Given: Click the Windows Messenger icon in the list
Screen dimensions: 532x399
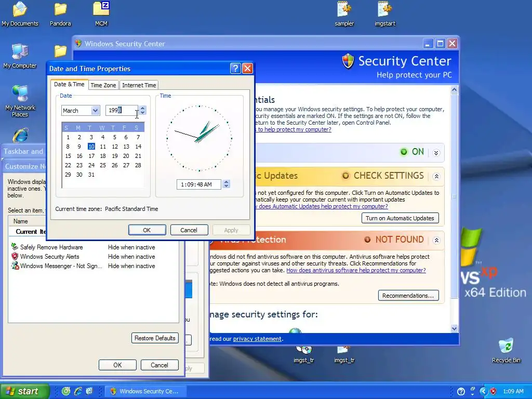Looking at the screenshot, I should click(x=15, y=265).
